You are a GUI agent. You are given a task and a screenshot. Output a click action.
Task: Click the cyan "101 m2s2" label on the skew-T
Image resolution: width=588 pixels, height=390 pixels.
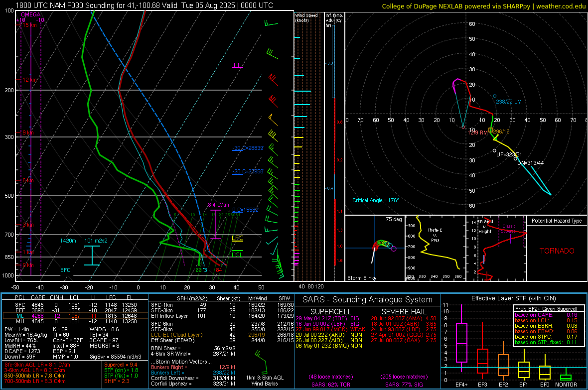coord(96,241)
